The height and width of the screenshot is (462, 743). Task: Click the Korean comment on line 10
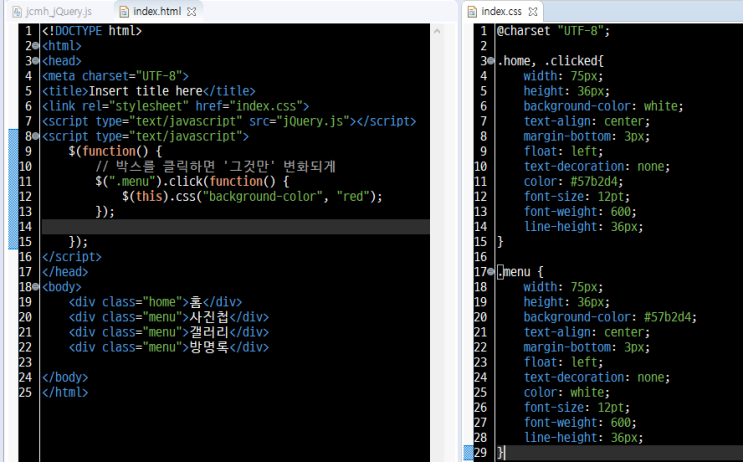tap(216, 166)
